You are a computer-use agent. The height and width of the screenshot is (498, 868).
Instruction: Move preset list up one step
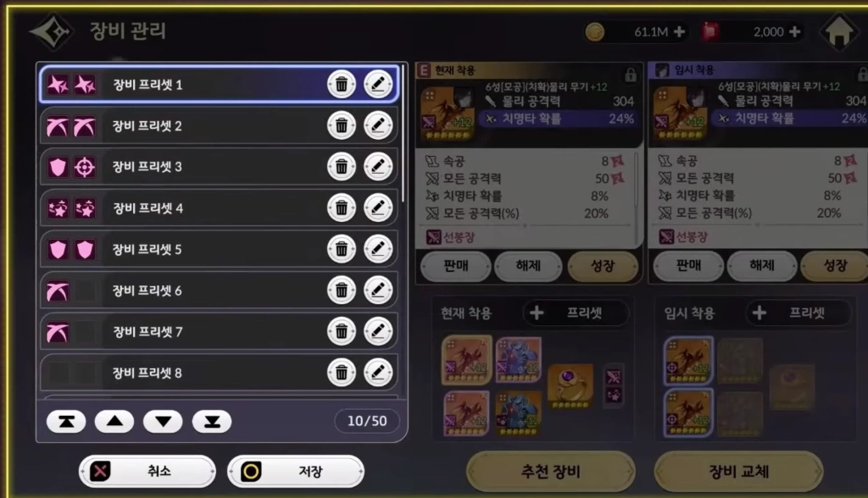click(114, 422)
